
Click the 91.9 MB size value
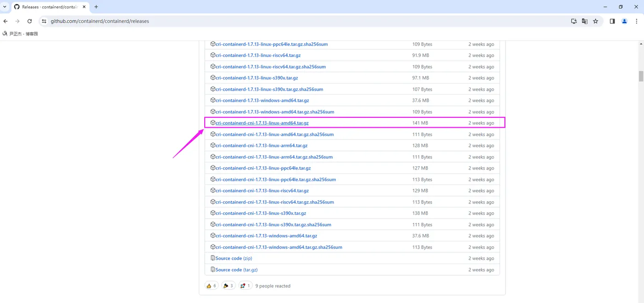coord(420,55)
